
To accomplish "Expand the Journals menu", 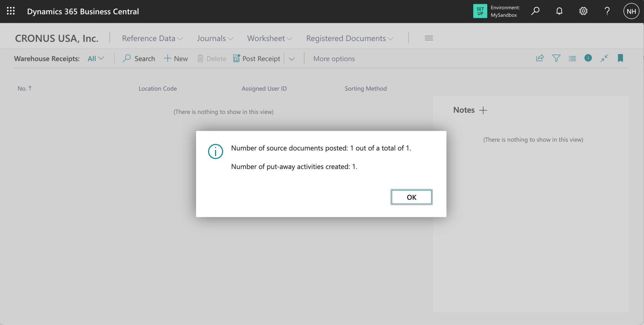I will [x=215, y=38].
